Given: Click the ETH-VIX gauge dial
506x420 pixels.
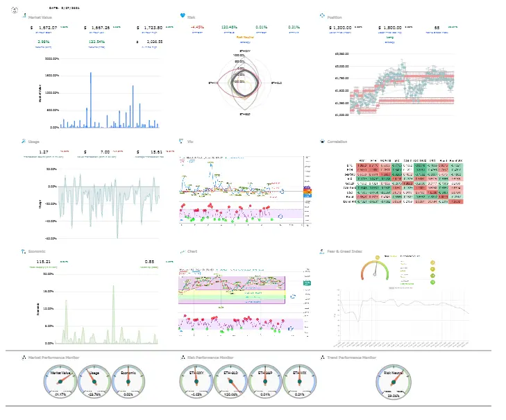Looking at the screenshot, I should [x=299, y=382].
